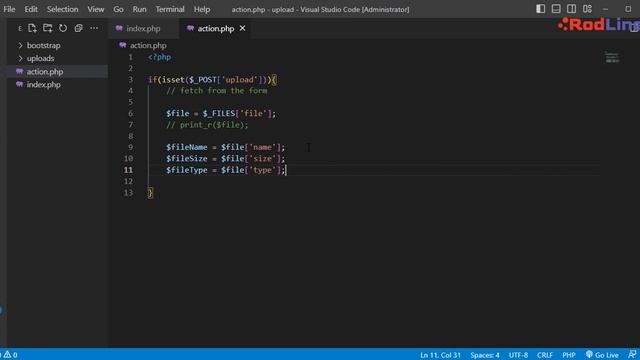The image size is (640, 360).
Task: Collapse all folders in explorer
Action: [78, 28]
